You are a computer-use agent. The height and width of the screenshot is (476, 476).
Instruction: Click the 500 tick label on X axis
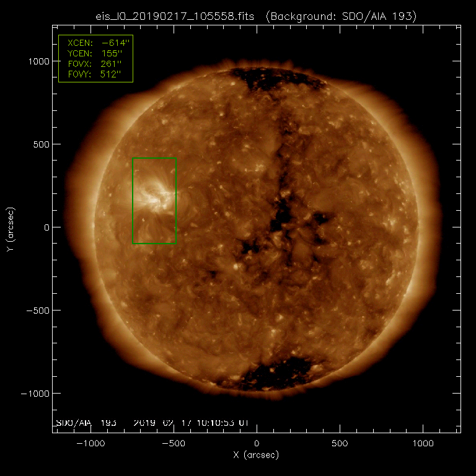click(340, 444)
